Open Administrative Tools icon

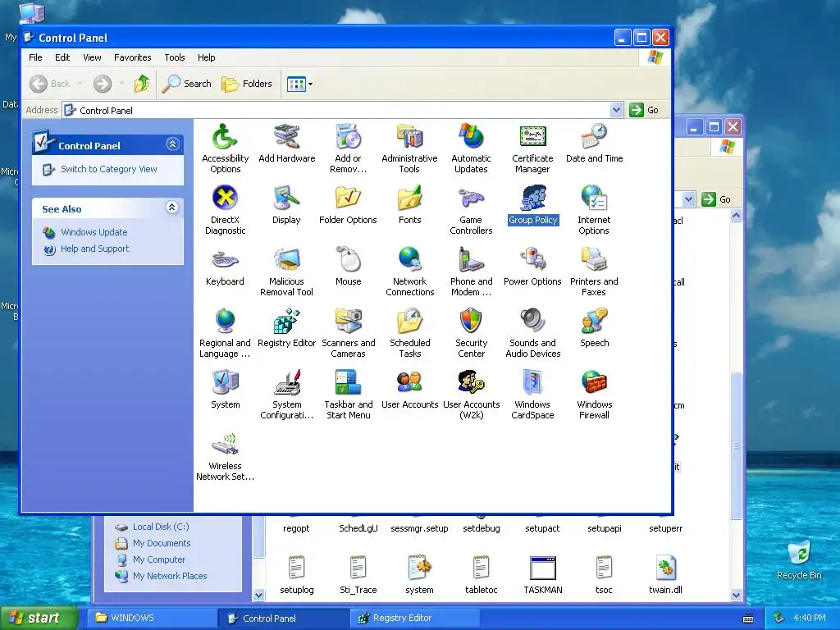pos(410,148)
